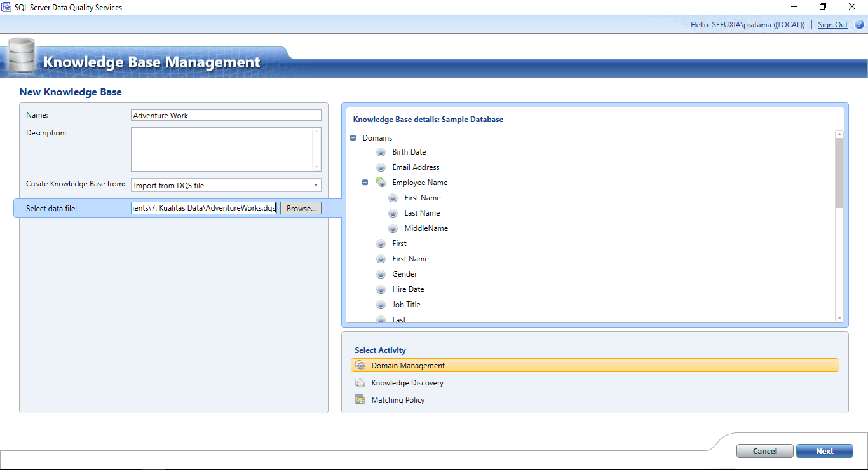The width and height of the screenshot is (868, 470).
Task: Click the Email Address domain icon
Action: (x=381, y=167)
